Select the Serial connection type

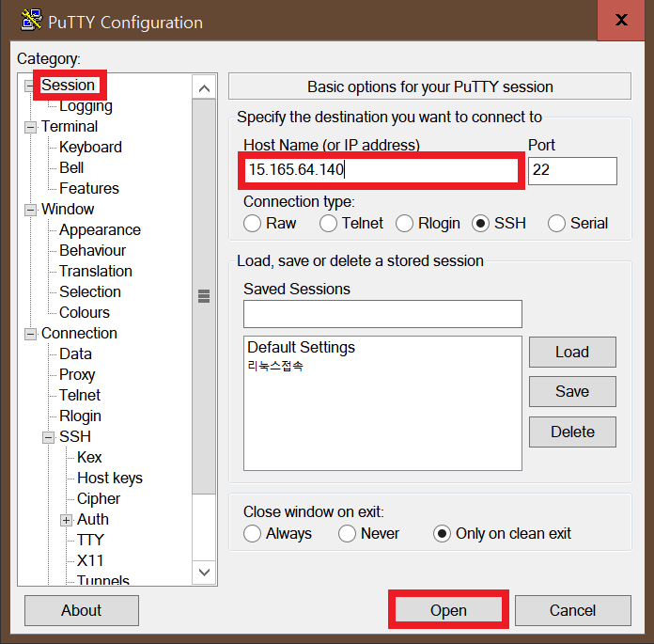point(557,224)
